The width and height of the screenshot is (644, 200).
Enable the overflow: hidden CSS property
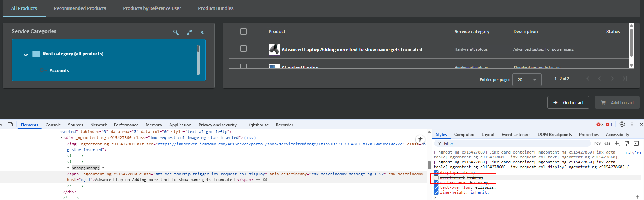click(436, 178)
